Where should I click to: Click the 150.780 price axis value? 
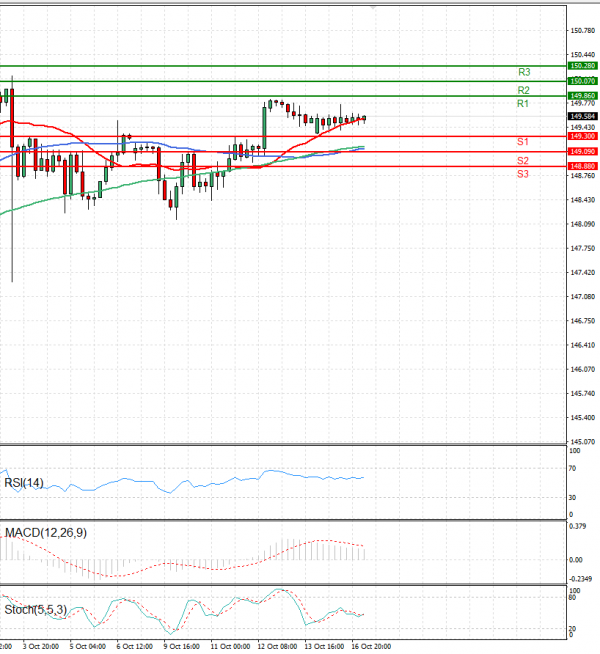pyautogui.click(x=582, y=30)
